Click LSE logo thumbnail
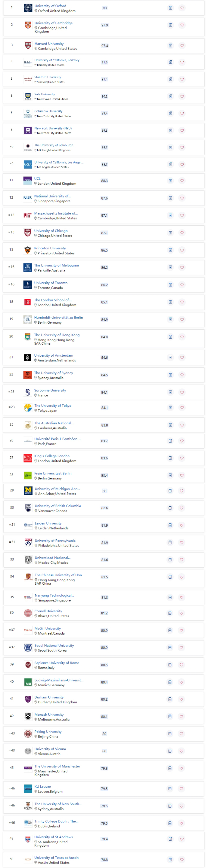The height and width of the screenshot is (868, 208). 28,302
